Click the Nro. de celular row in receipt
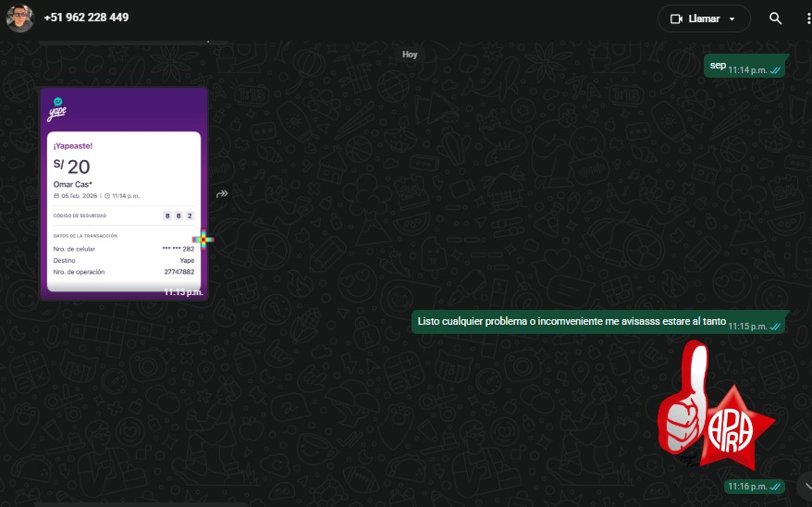Image resolution: width=812 pixels, height=507 pixels. [x=124, y=249]
